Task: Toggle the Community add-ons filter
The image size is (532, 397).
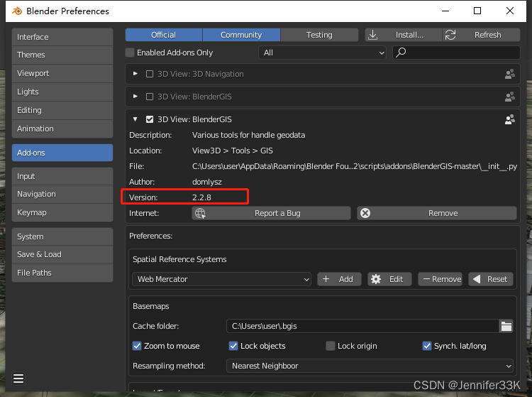Action: tap(241, 35)
